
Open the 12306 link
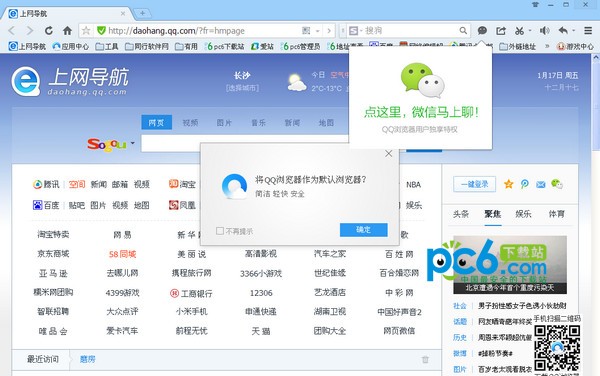(x=261, y=293)
